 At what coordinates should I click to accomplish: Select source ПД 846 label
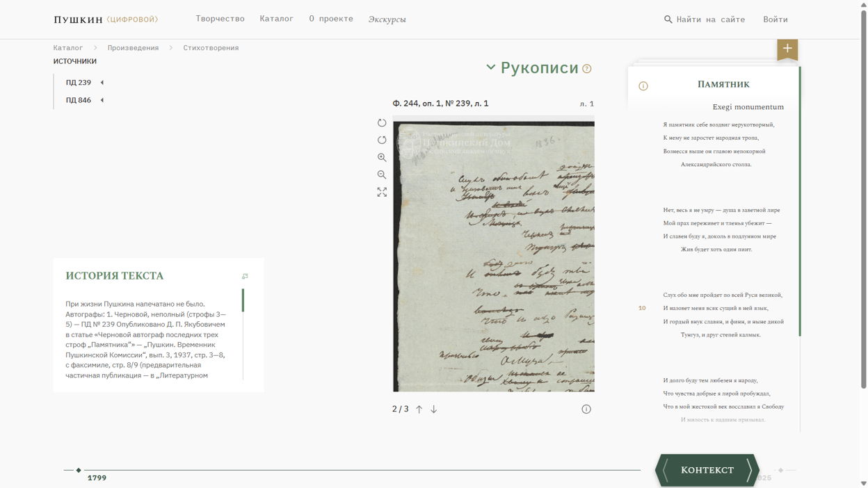tap(79, 100)
